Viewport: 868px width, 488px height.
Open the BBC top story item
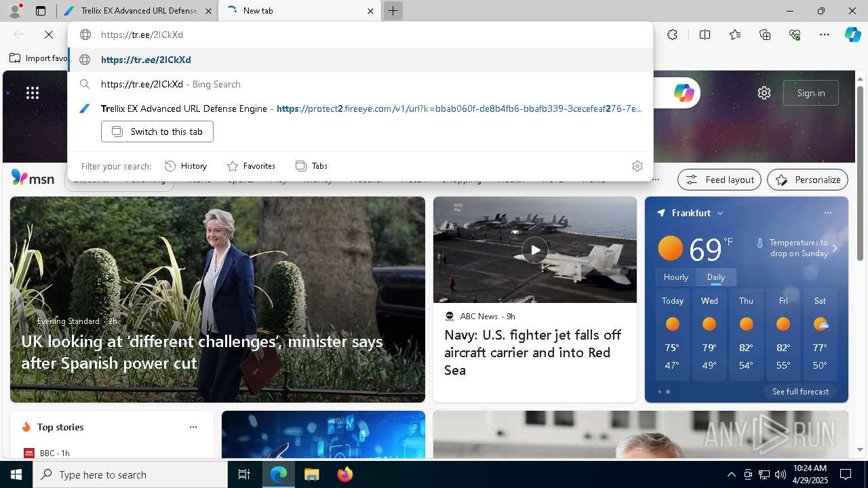point(47,453)
